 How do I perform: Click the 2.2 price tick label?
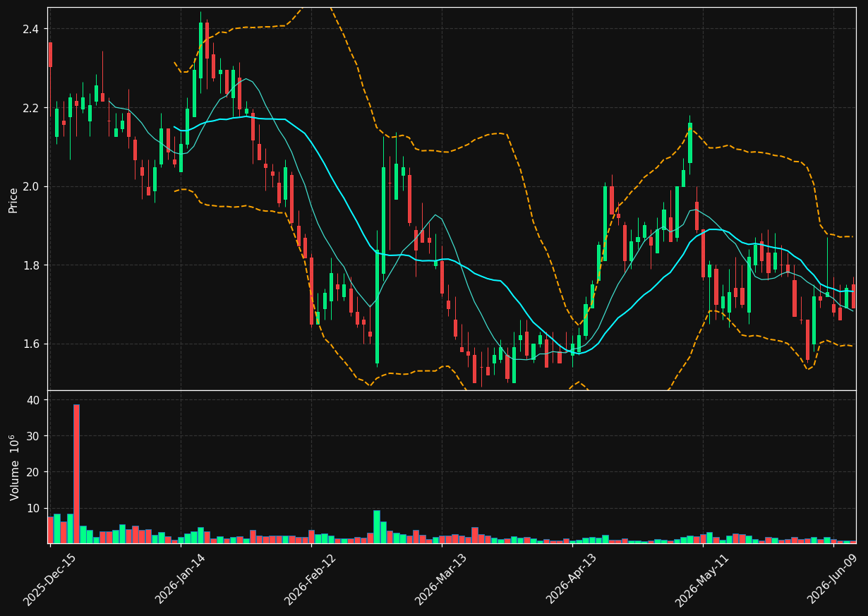point(30,108)
